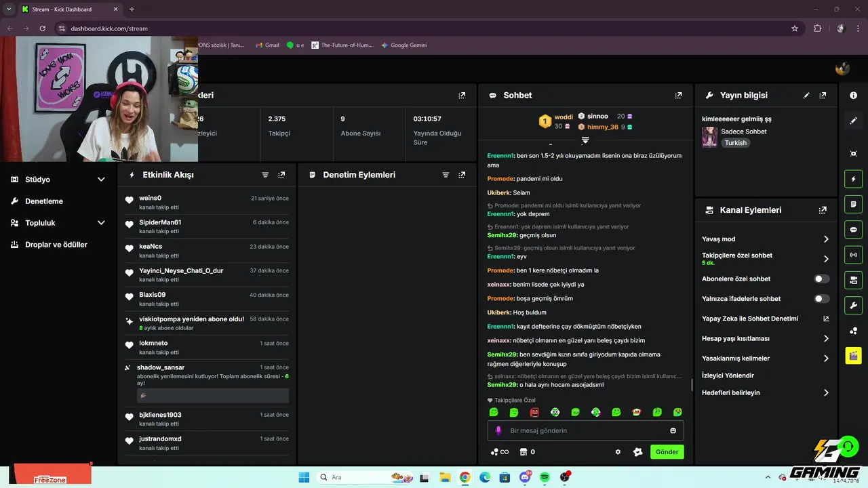
Task: Pop out the session stats panel
Action: (x=462, y=96)
